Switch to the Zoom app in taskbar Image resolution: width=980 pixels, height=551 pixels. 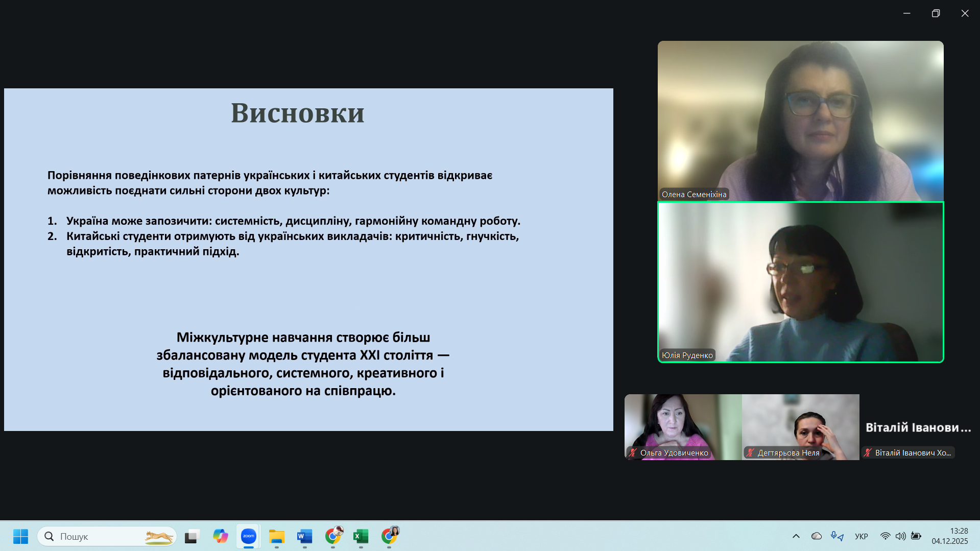[x=249, y=536]
